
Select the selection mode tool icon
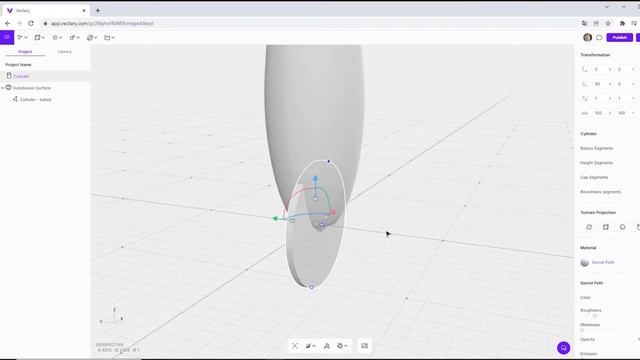point(20,38)
